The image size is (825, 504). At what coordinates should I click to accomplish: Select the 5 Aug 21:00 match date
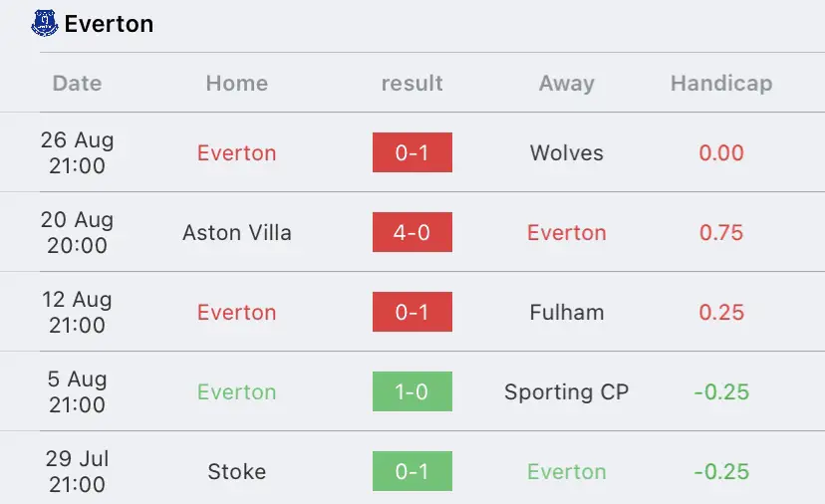pyautogui.click(x=77, y=391)
